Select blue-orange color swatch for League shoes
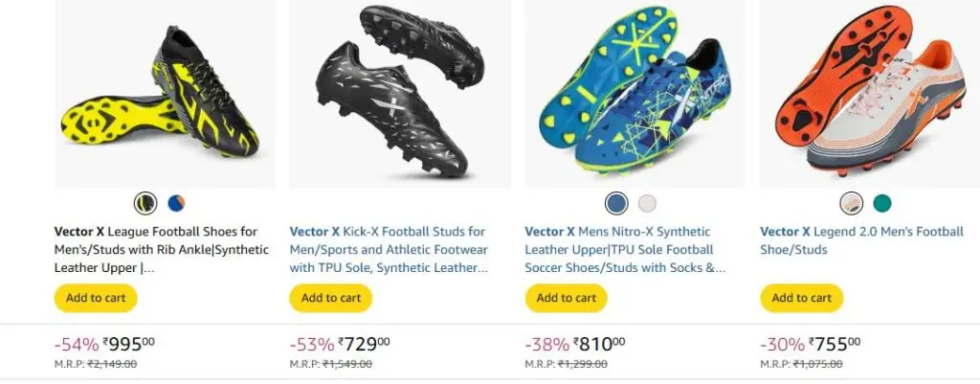This screenshot has width=980, height=384. [x=176, y=203]
